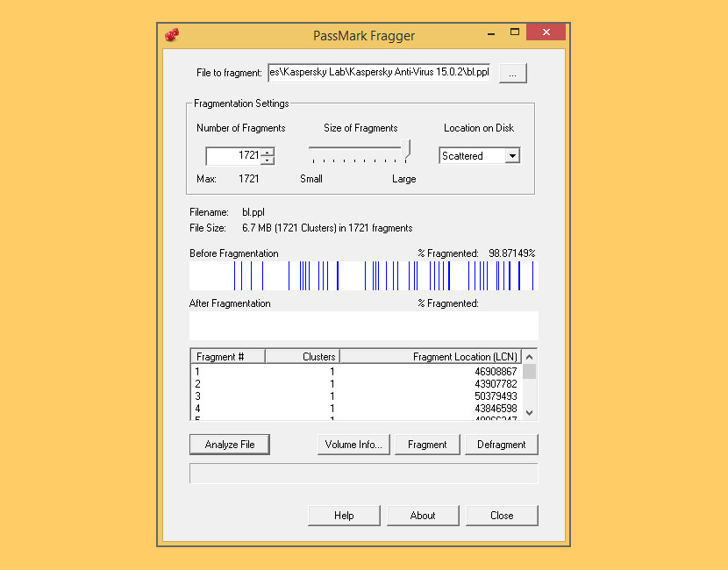Click the Size of Fragments slider handle
Viewport: 728px width, 570px height.
point(406,149)
